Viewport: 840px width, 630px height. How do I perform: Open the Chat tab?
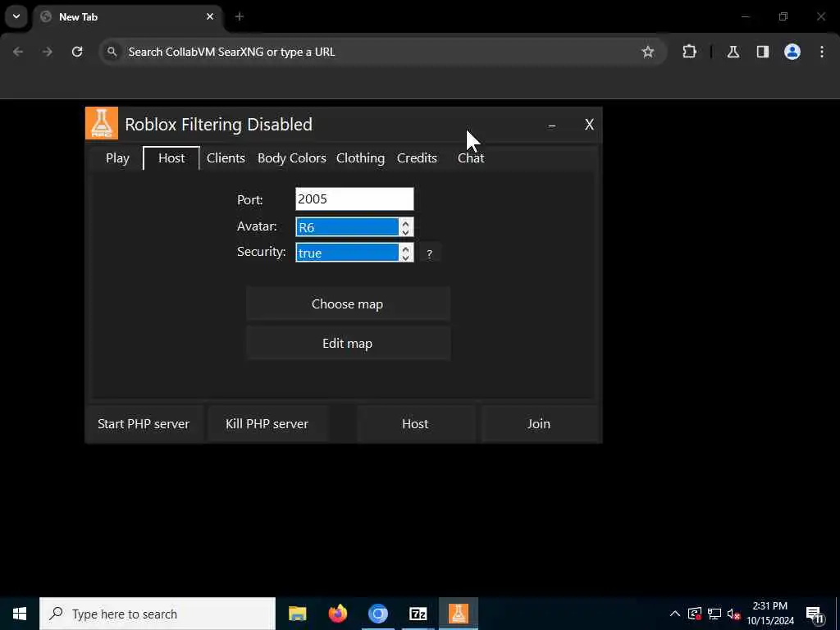(470, 158)
